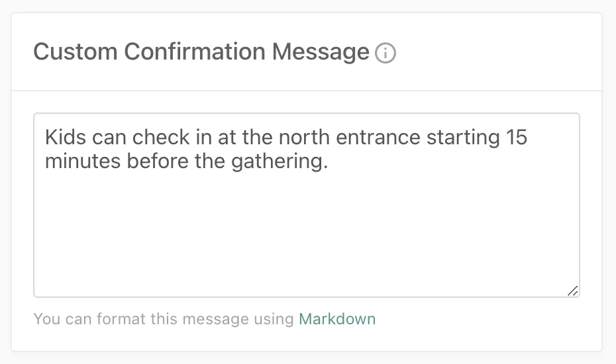
Task: Click the info icon beside Custom Confirmation Message
Action: 385,53
